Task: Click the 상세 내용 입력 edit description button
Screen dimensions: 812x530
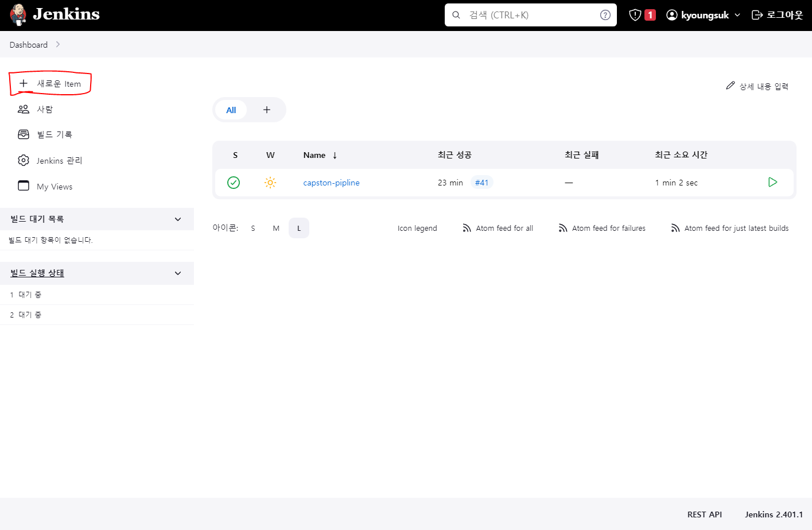Action: (757, 86)
